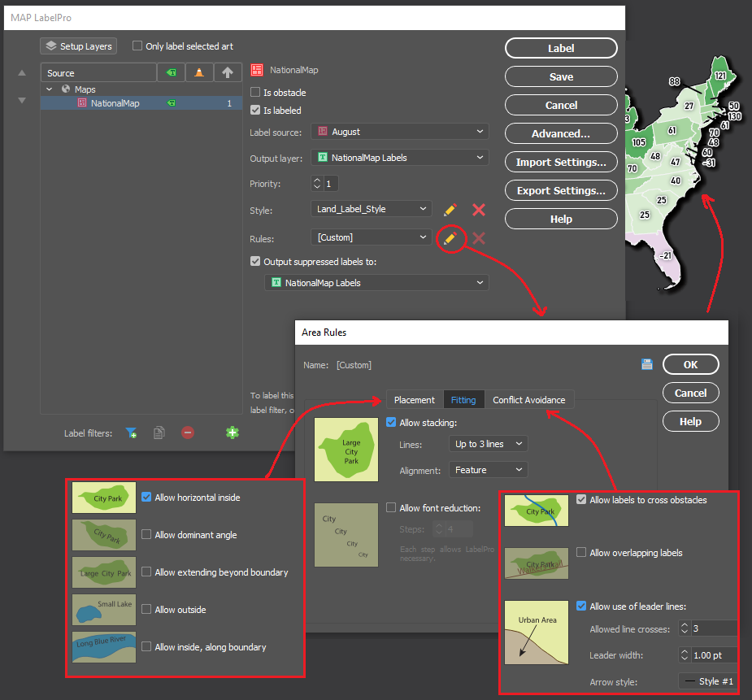Click the Allow dominant angle preview thumbnail
Screen dimensions: 752x700
[x=104, y=535]
